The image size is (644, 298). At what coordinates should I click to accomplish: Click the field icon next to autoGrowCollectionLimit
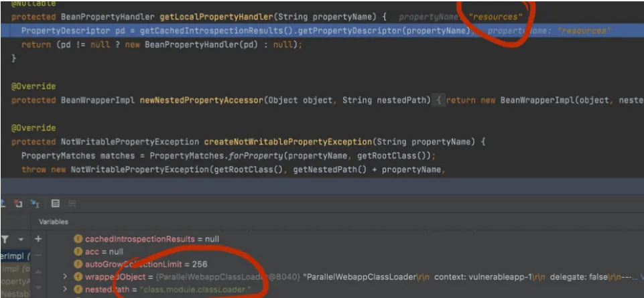point(78,265)
